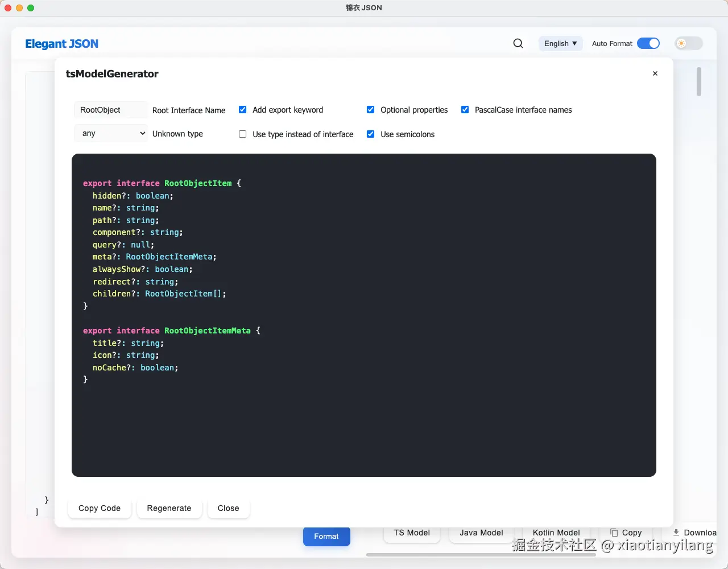Screen dimensions: 728x569
Task: Click 'meta?: RootObjectItemMeta;' line
Action: pyautogui.click(x=155, y=257)
